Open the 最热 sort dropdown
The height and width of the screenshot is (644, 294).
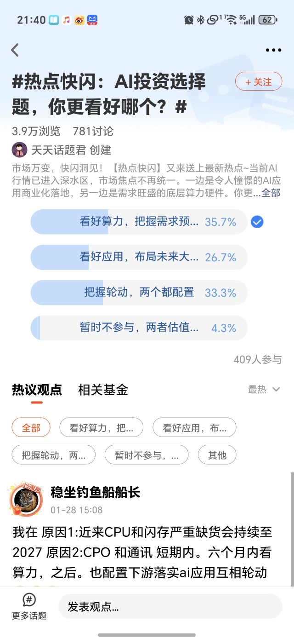click(264, 390)
